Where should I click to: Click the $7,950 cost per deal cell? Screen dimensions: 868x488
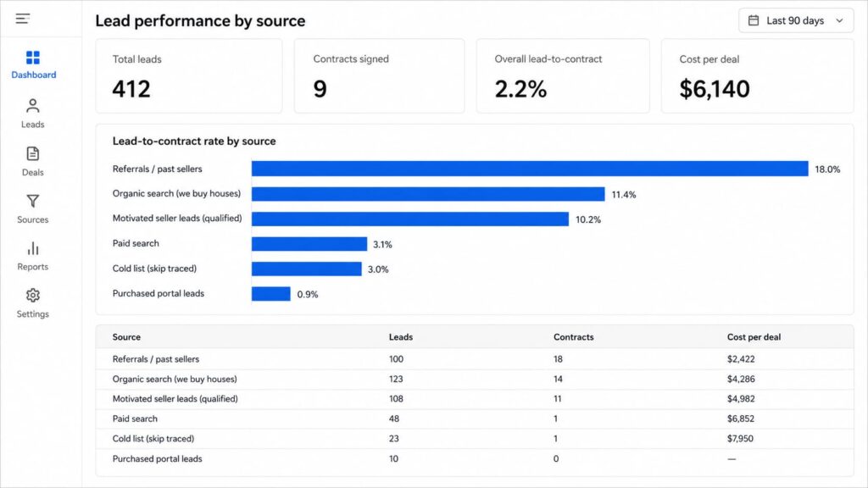740,439
